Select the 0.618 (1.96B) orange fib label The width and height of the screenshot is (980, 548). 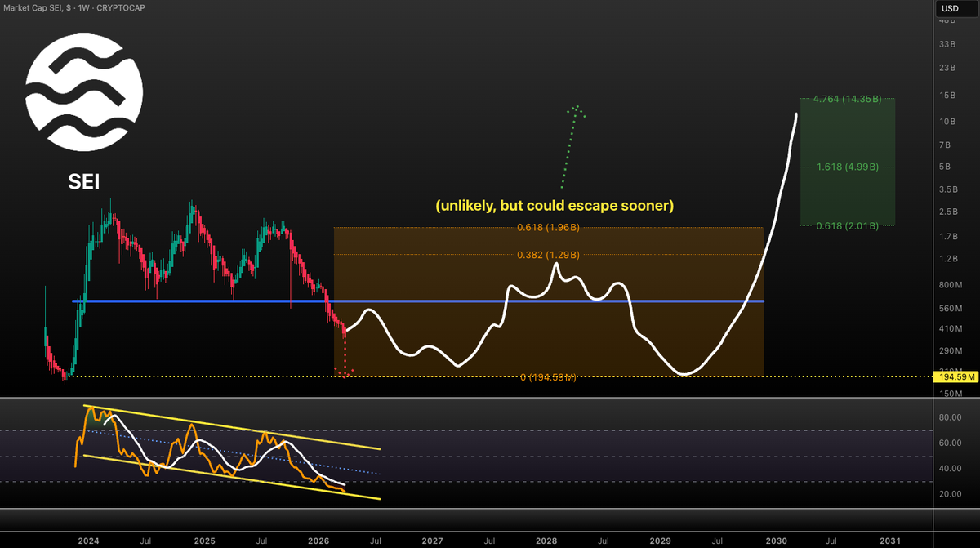[x=549, y=228]
